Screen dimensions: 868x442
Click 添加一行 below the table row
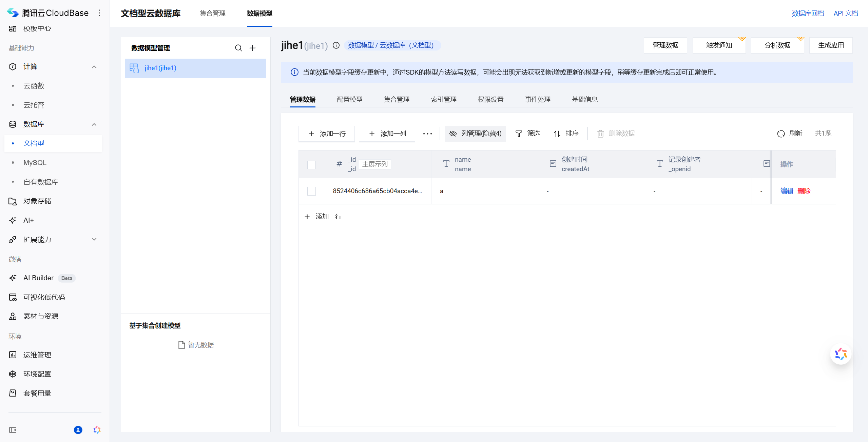click(323, 217)
